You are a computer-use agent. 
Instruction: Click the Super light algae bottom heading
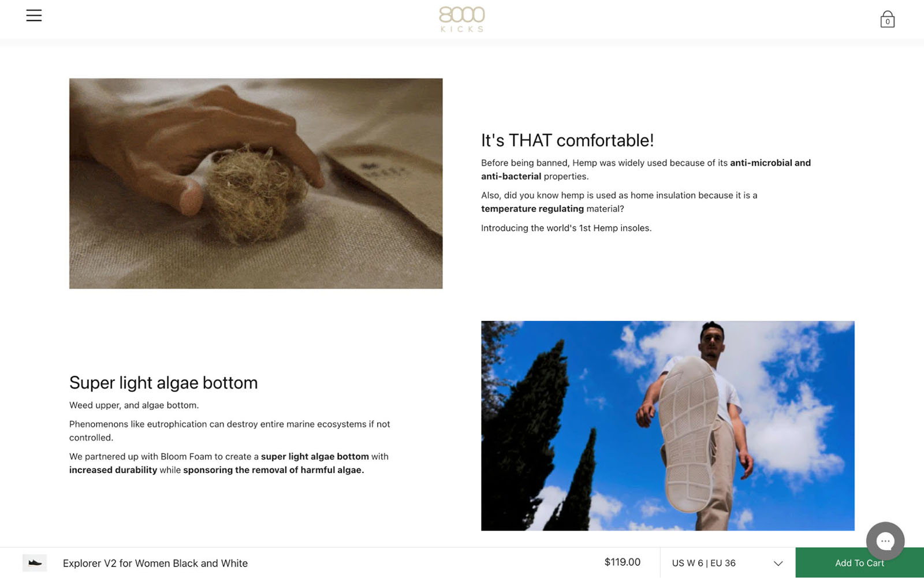click(163, 382)
